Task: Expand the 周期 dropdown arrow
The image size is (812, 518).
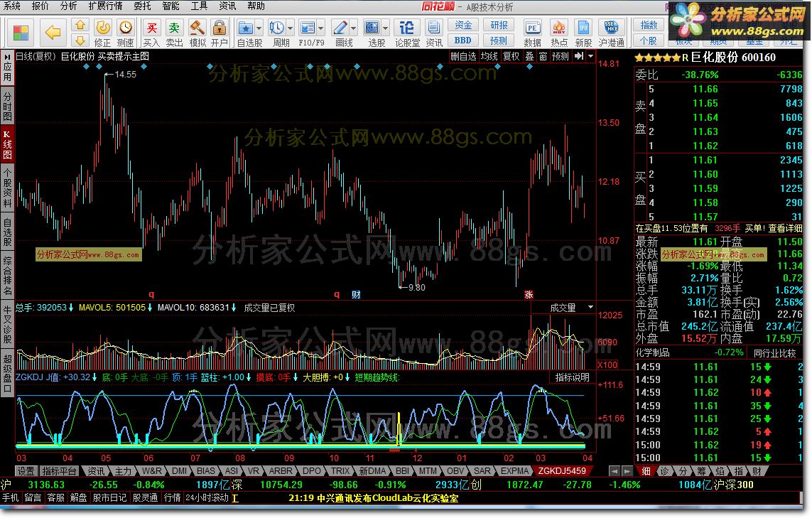Action: click(x=291, y=28)
